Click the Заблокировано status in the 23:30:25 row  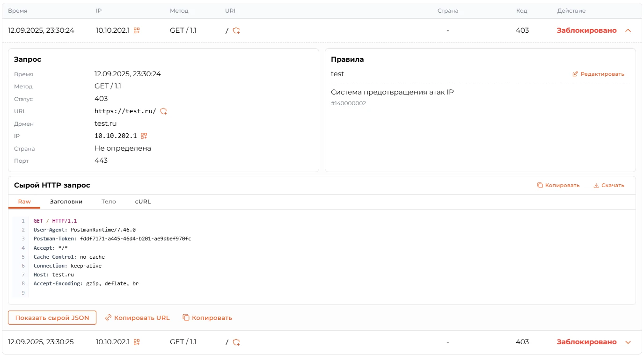pyautogui.click(x=587, y=342)
